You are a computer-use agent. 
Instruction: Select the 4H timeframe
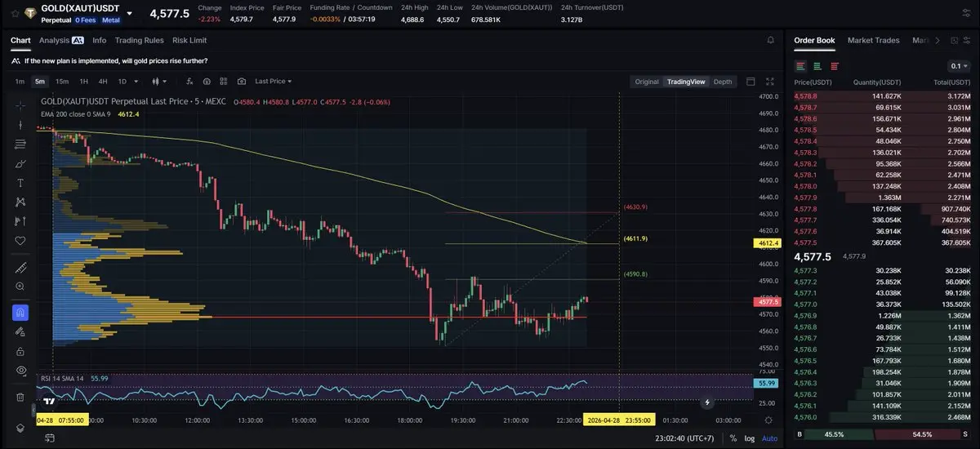(x=103, y=82)
